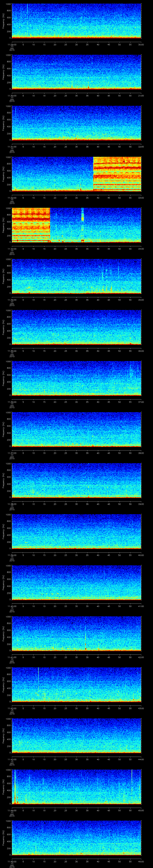The image size is (153, 868).
Task: Click the 11:32:00 start time label
Action: pyautogui.click(x=12, y=197)
